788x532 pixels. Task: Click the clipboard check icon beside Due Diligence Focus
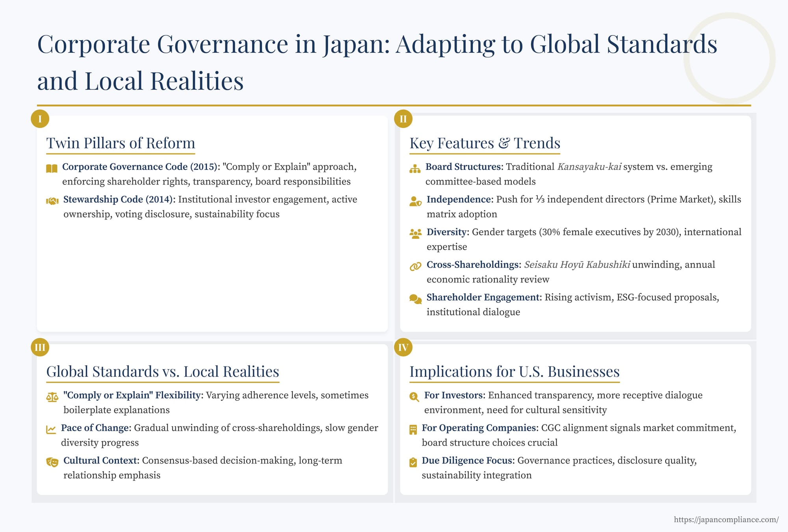coord(413,462)
